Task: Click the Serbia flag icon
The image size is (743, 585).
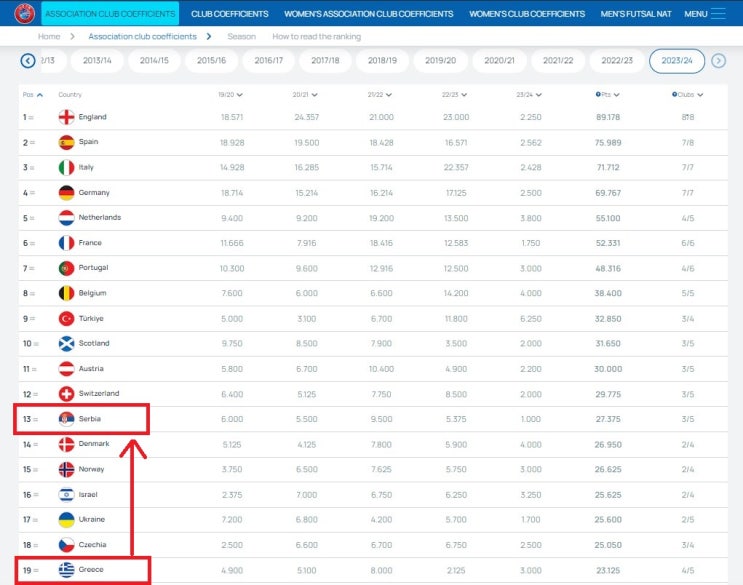Action: pyautogui.click(x=66, y=419)
